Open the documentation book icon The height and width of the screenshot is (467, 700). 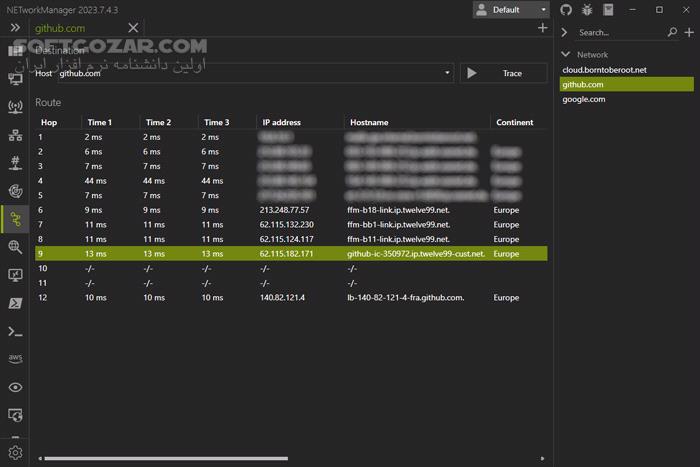tap(606, 10)
